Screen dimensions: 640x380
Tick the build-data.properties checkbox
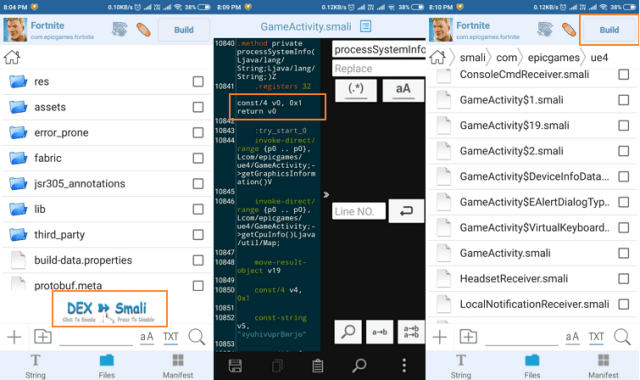click(x=198, y=260)
